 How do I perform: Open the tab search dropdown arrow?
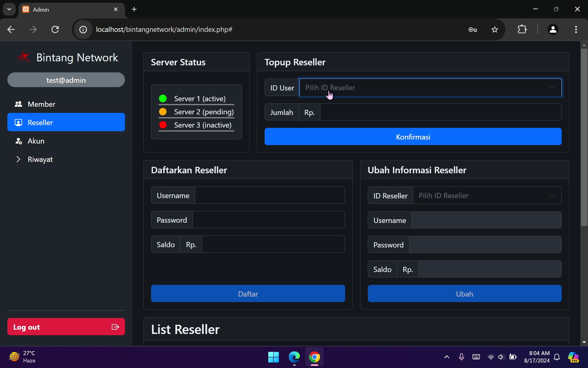pos(9,9)
